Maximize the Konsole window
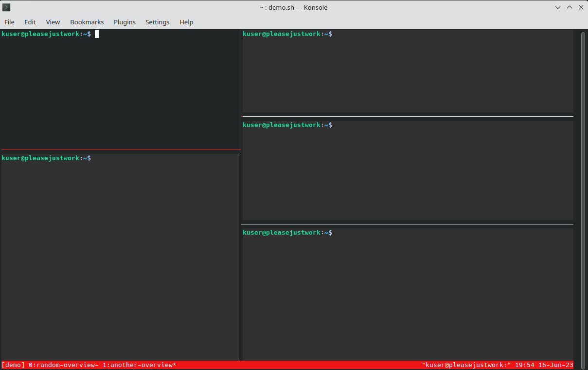Viewport: 588px width, 370px height. point(569,7)
